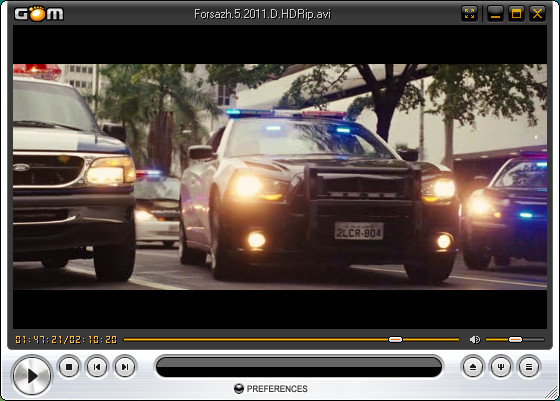Open the control panel equalizer button
The width and height of the screenshot is (560, 401).
pos(501,366)
